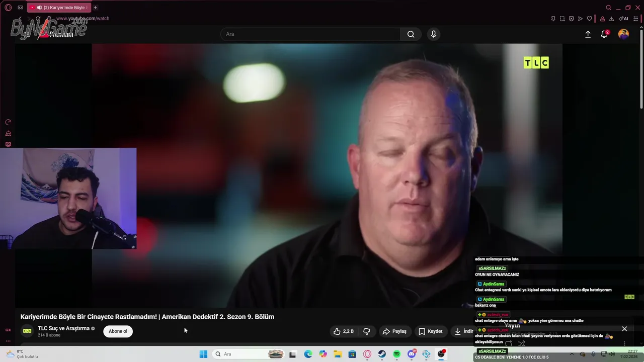Open OBS Studio from taskbar
The height and width of the screenshot is (362, 644).
click(441, 354)
